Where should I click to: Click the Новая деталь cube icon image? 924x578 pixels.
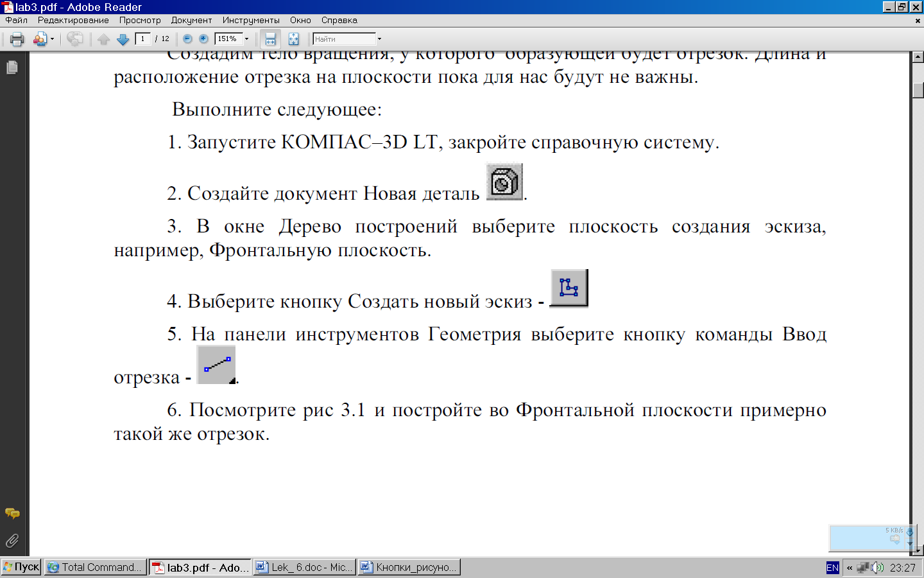504,182
